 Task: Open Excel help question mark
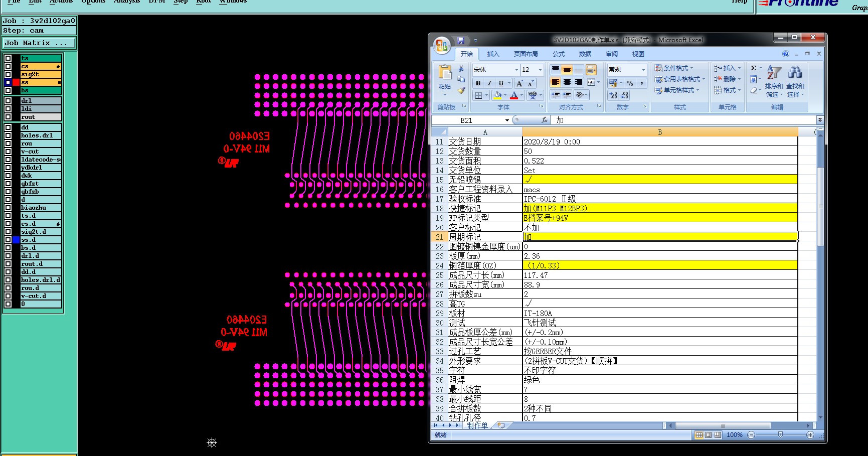[786, 54]
